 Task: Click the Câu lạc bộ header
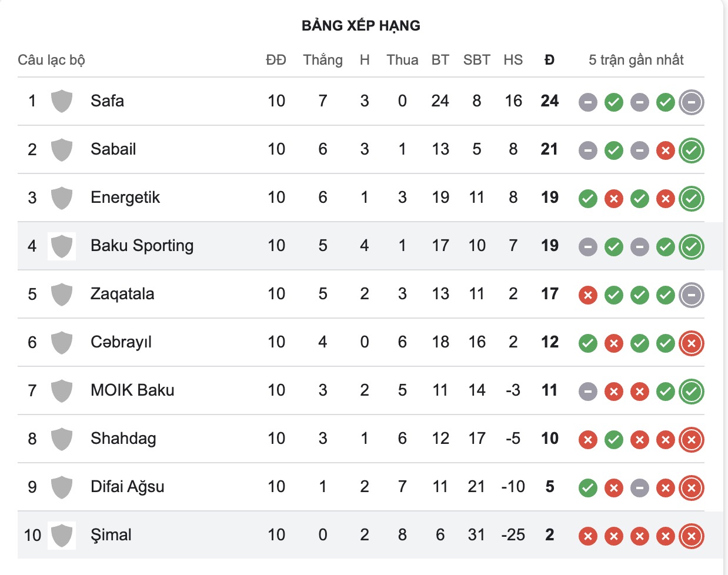click(x=52, y=60)
